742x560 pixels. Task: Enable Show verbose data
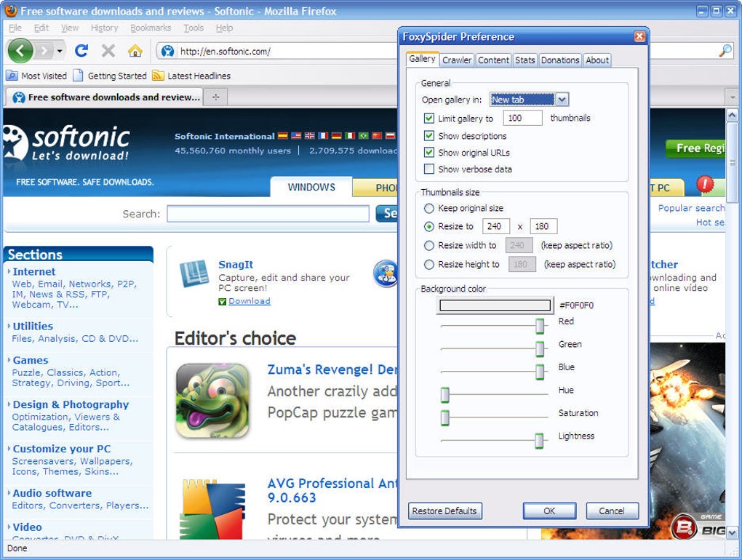(x=429, y=169)
